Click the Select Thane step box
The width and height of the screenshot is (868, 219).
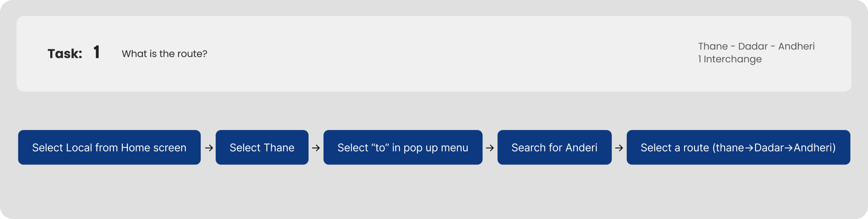point(262,148)
